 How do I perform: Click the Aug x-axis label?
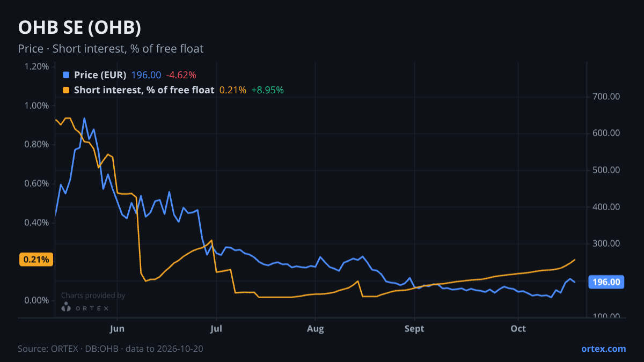316,328
